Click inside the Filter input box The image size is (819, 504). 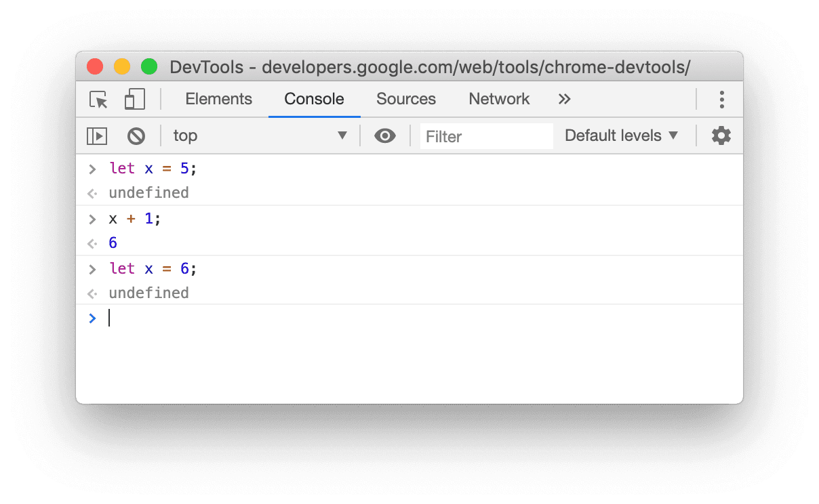tap(485, 135)
